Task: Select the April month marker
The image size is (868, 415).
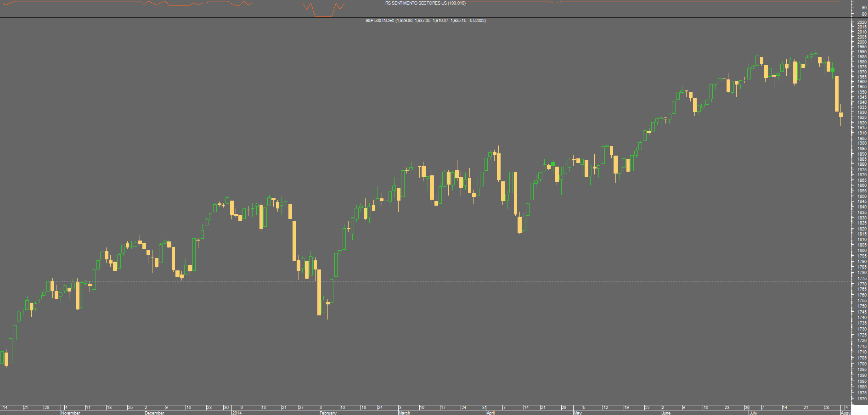Action: (491, 413)
